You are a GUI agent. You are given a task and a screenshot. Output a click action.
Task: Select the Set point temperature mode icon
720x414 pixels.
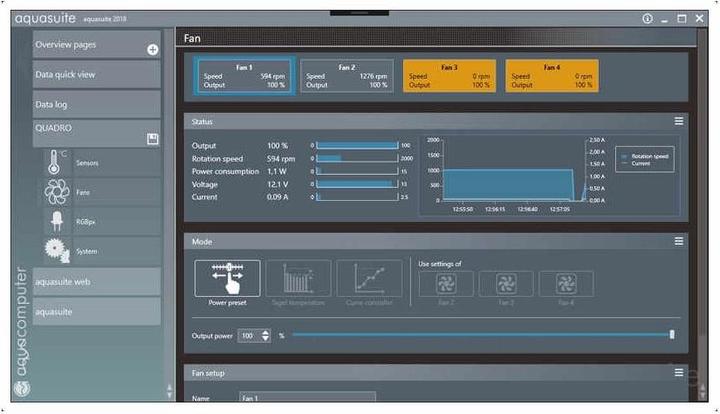click(298, 278)
